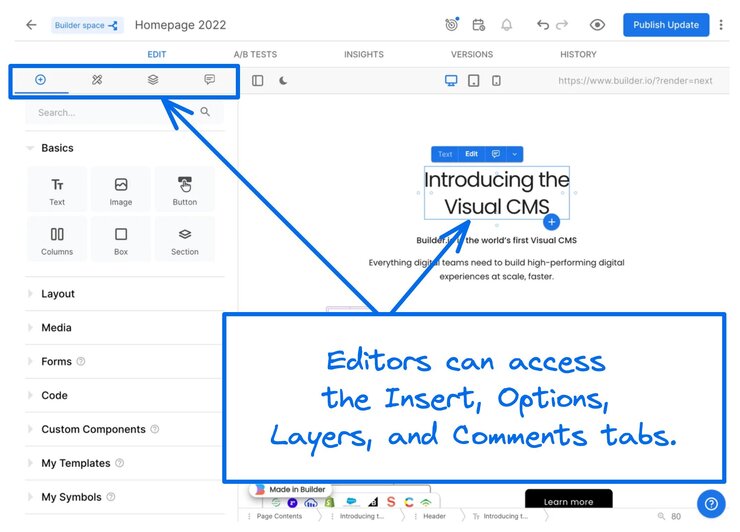Select Page Contents breadcrumb
Image resolution: width=740 pixels, height=532 pixels.
279,516
